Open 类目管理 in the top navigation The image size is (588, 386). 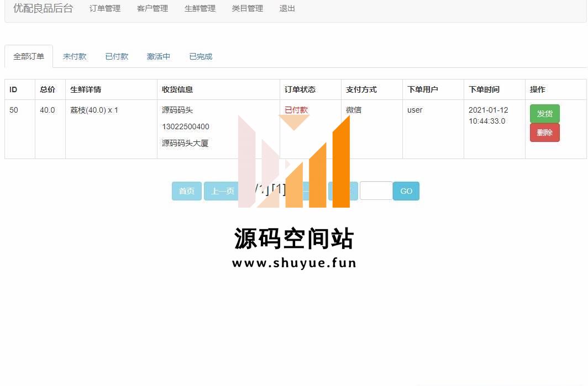coord(248,9)
